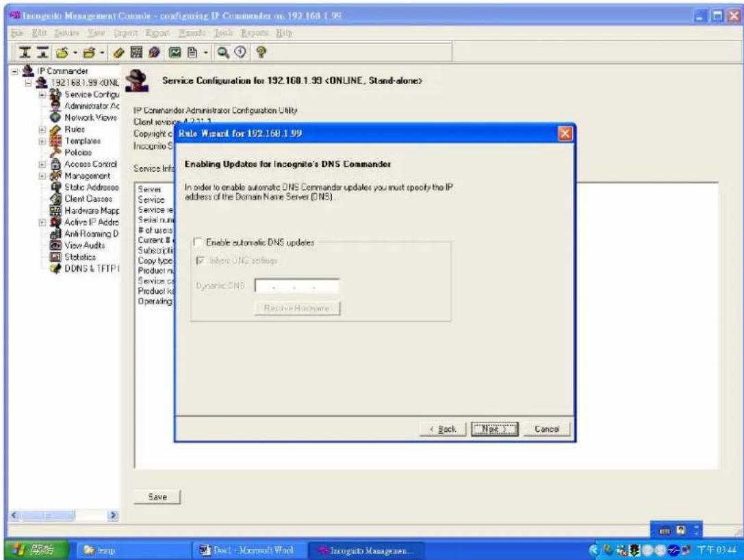744x560 pixels.
Task: Click the tree pane's left scroll arrow
Action: [14, 515]
